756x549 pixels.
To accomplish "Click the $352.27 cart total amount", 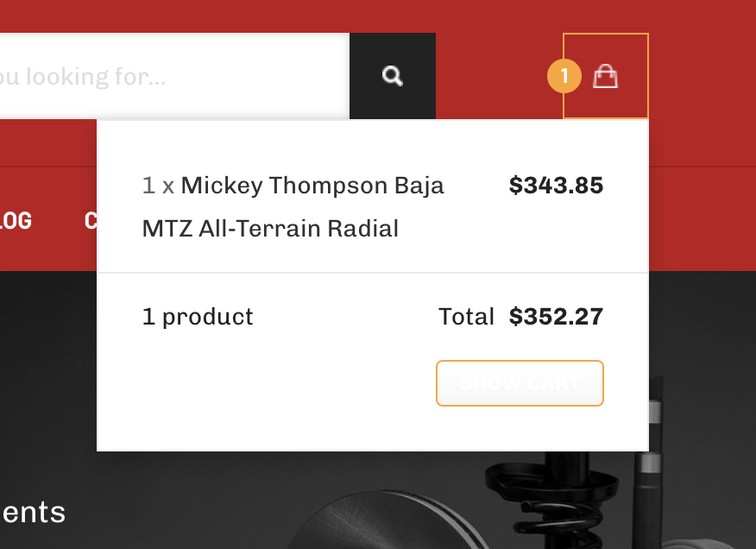I will tap(556, 317).
